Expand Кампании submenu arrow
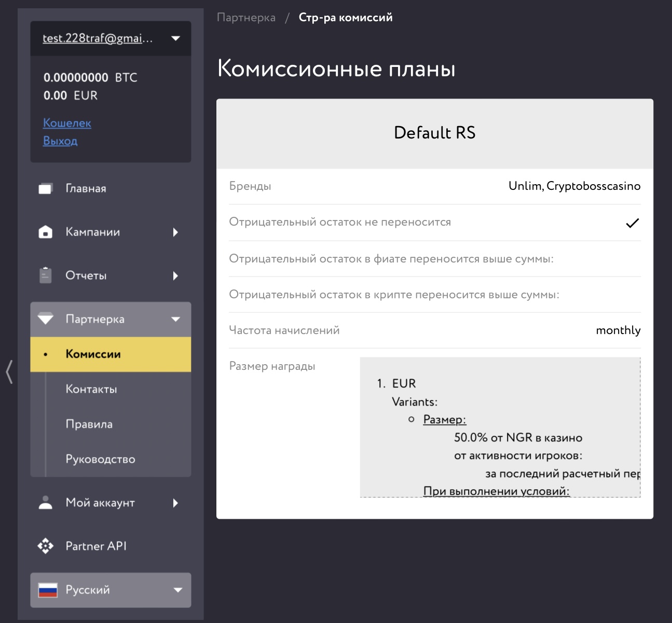The width and height of the screenshot is (672, 623). point(175,232)
